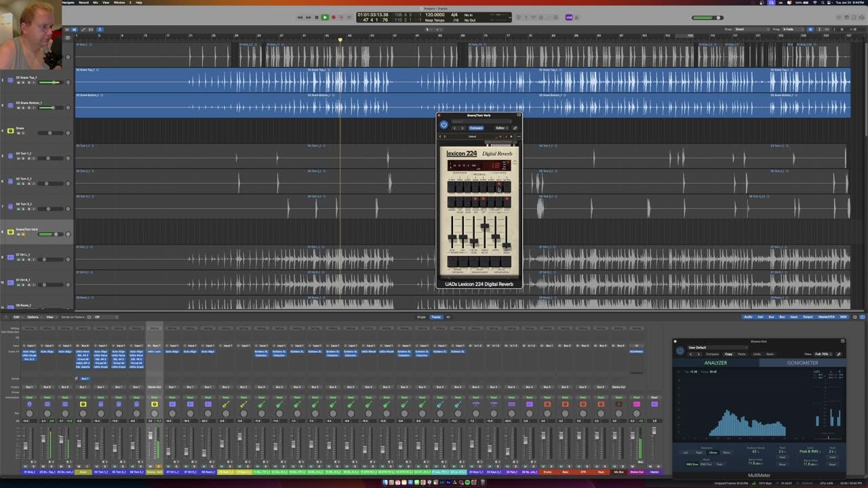Screen dimensions: 868x488
Task: Toggle the Master/VCA channel filter in mixer
Action: coord(825,317)
